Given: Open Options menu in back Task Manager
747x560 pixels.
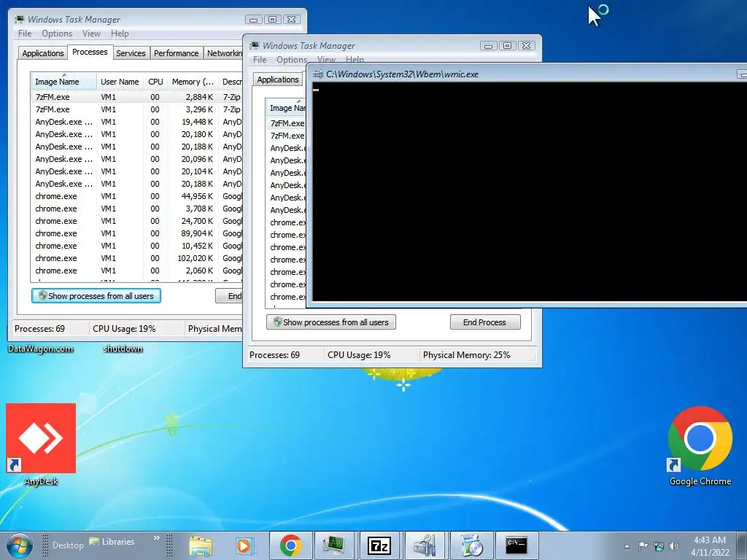Looking at the screenshot, I should pos(57,34).
